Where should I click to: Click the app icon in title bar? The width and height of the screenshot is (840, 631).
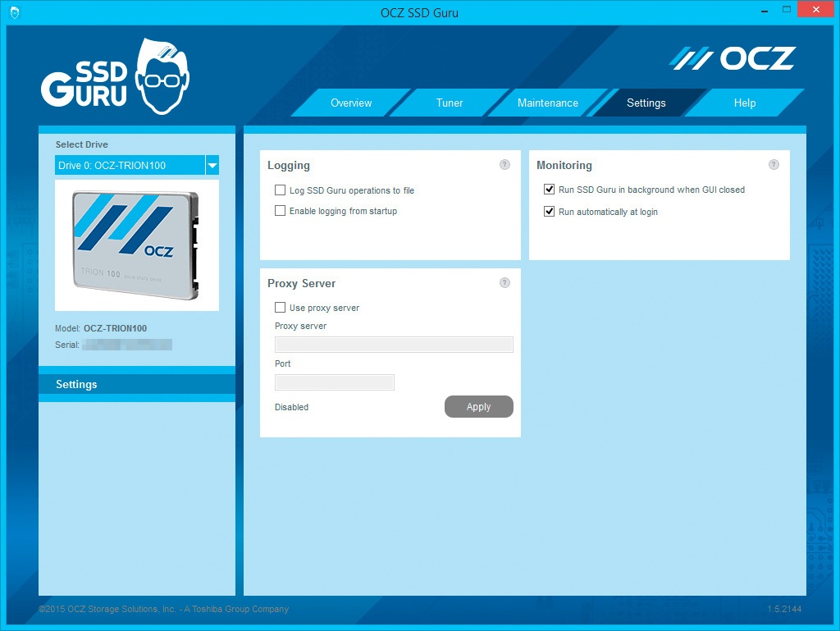point(15,12)
